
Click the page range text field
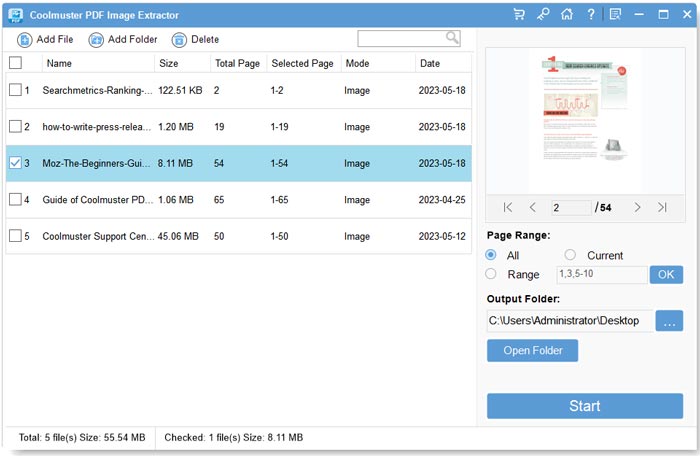click(601, 274)
